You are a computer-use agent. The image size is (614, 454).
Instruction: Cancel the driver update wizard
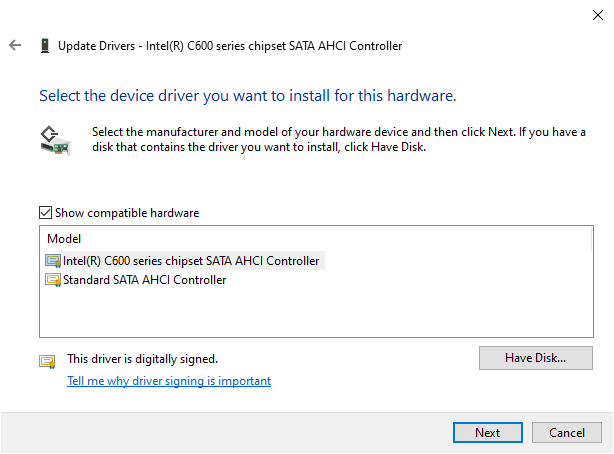[x=567, y=433]
